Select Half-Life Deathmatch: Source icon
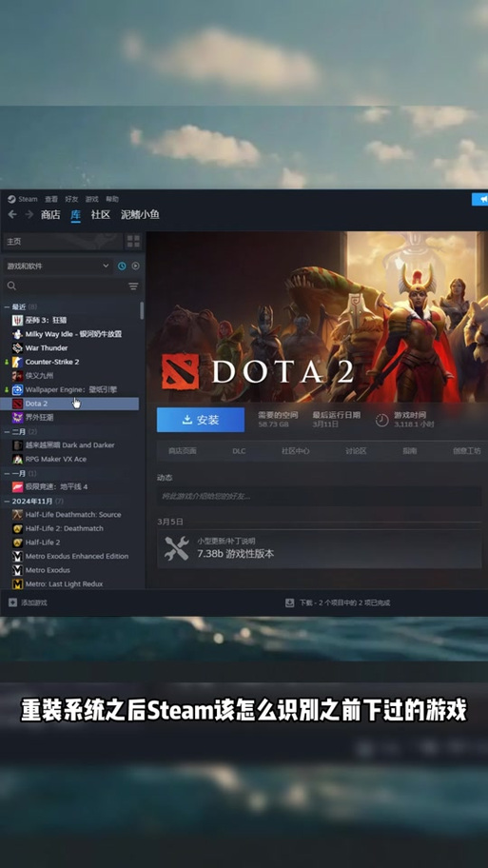488x868 pixels. 18,514
